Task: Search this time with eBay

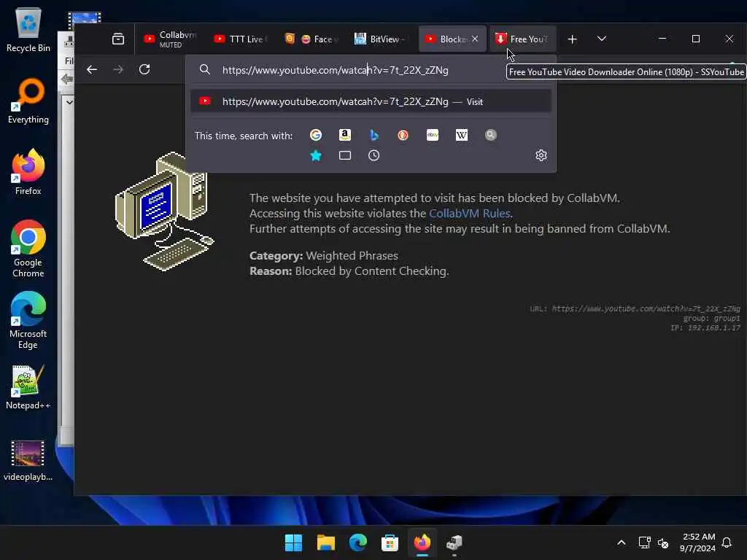Action: point(433,135)
